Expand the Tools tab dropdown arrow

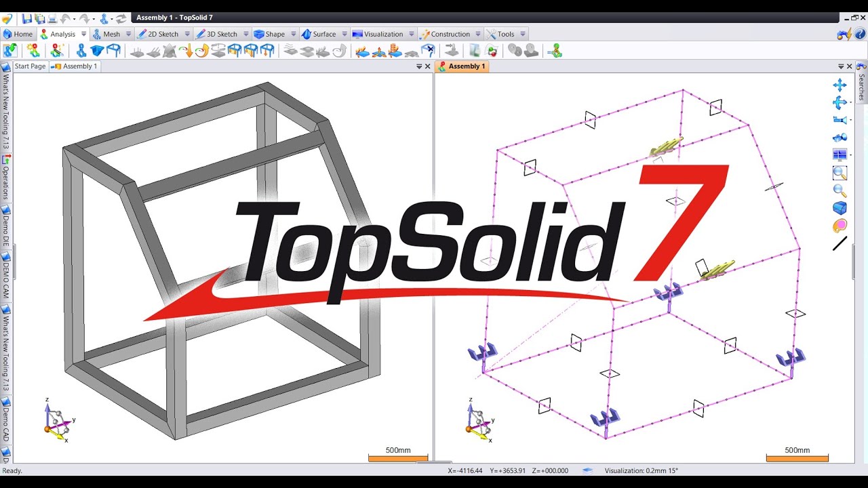click(522, 34)
